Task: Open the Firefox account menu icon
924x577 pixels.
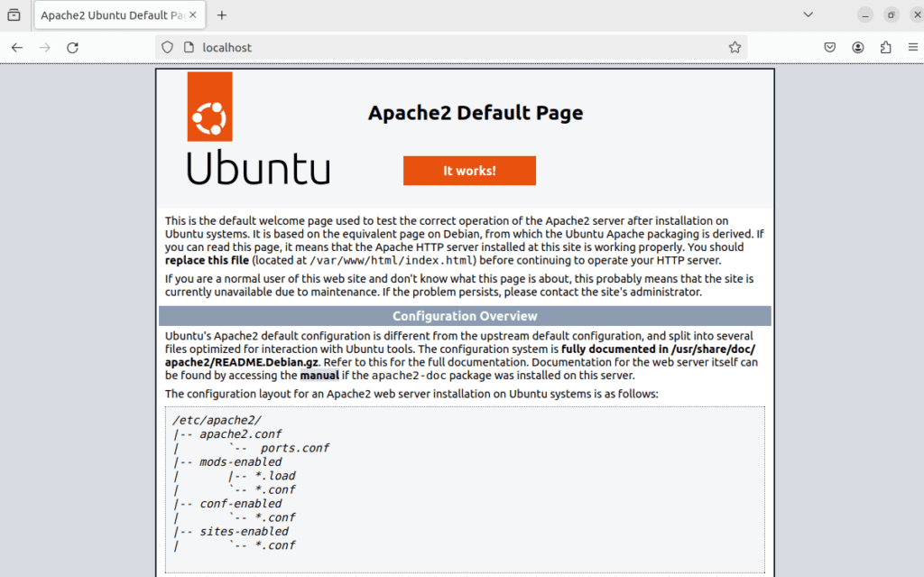Action: pos(857,47)
